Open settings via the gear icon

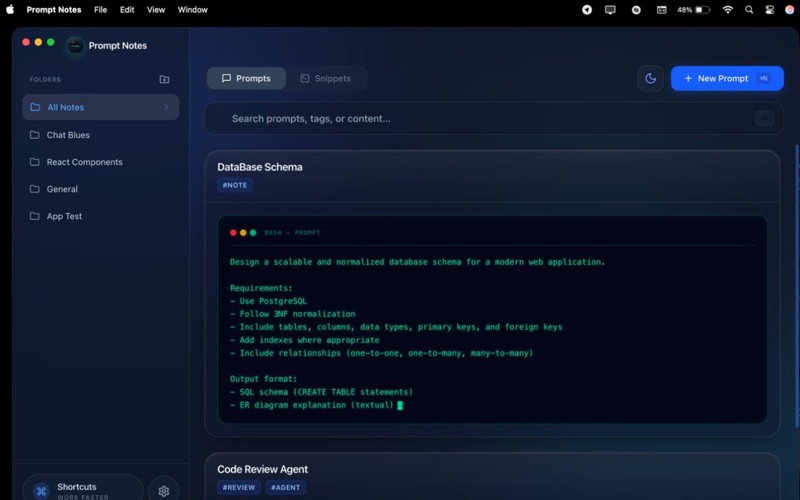point(164,491)
